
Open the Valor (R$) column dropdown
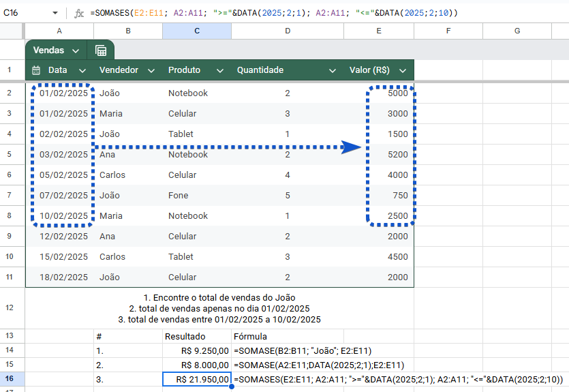pos(403,70)
